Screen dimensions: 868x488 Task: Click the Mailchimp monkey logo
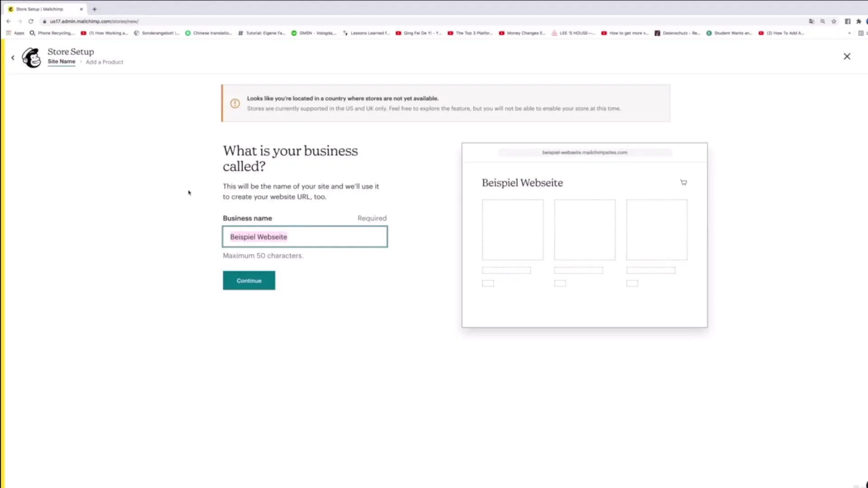point(32,57)
